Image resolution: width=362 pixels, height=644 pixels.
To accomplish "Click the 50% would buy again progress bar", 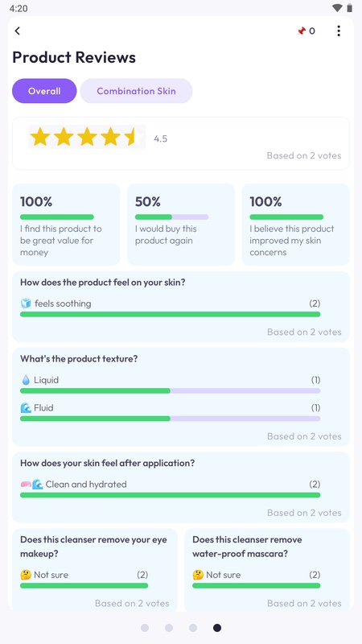I will (171, 217).
